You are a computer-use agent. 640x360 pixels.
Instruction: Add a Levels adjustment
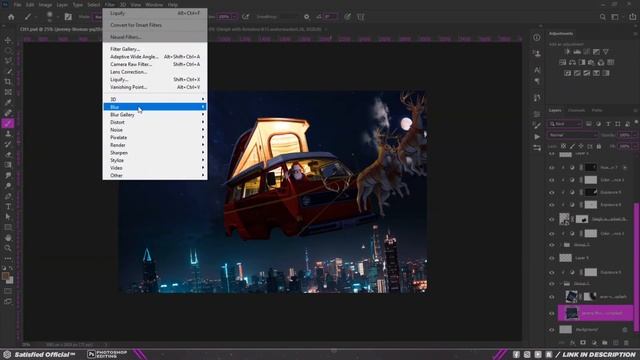click(x=577, y=52)
